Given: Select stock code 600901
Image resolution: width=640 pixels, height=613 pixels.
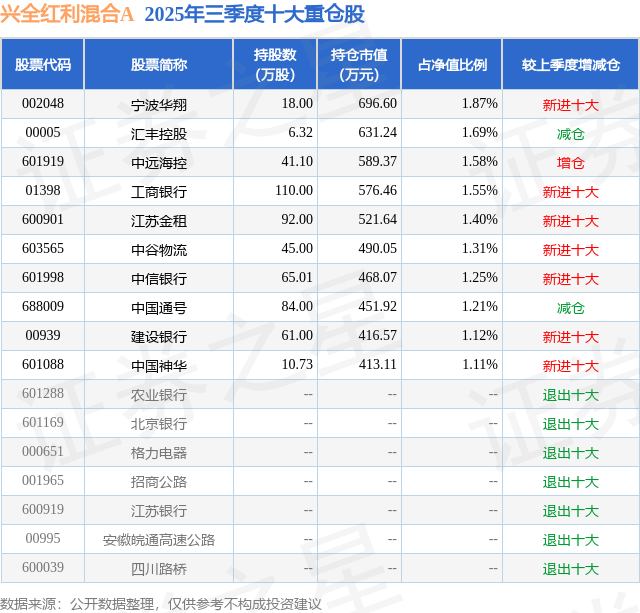Looking at the screenshot, I should click(x=43, y=220).
